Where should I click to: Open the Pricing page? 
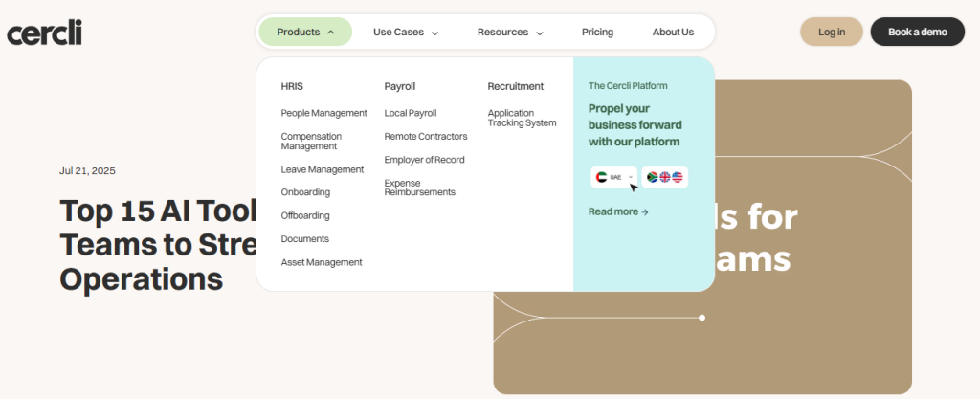(x=597, y=32)
